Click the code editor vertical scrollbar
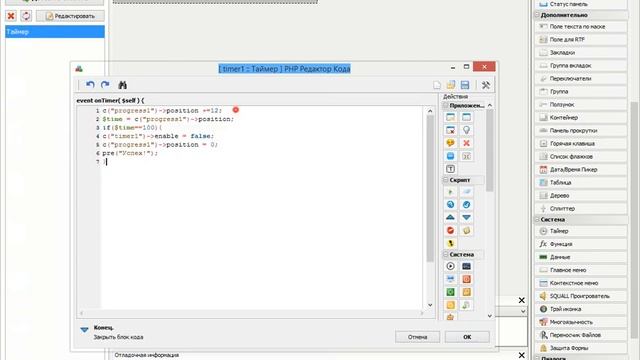Viewport: 640px width, 360px height. 430,188
